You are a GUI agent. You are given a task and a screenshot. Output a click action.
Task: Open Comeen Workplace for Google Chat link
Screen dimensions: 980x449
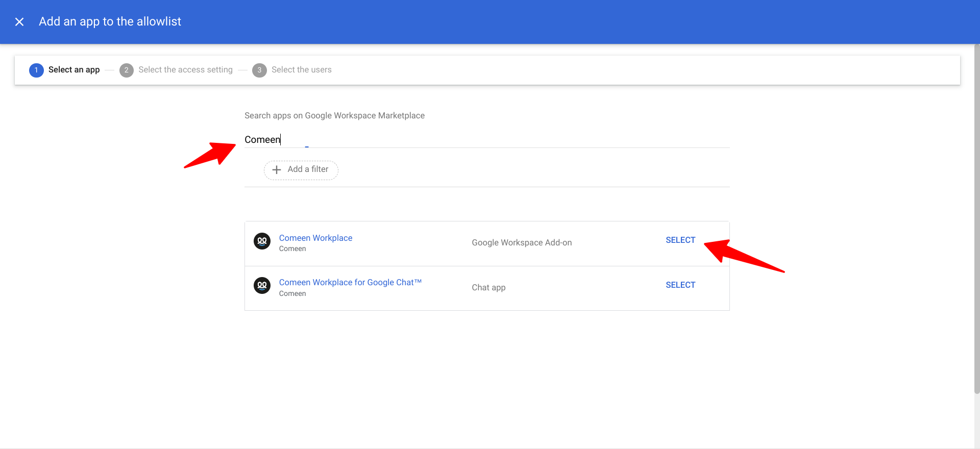click(x=350, y=282)
